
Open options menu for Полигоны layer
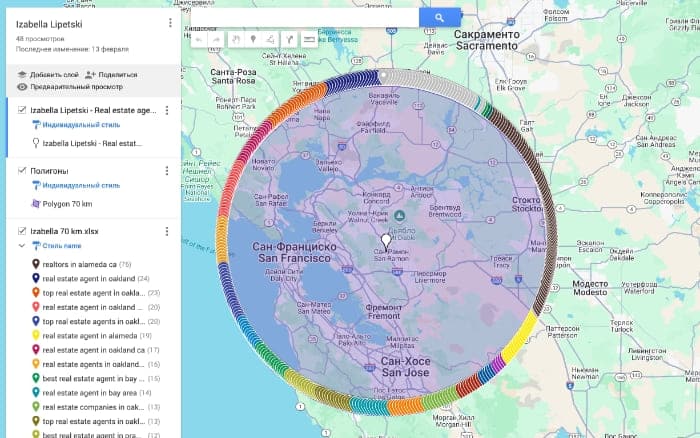pos(167,171)
